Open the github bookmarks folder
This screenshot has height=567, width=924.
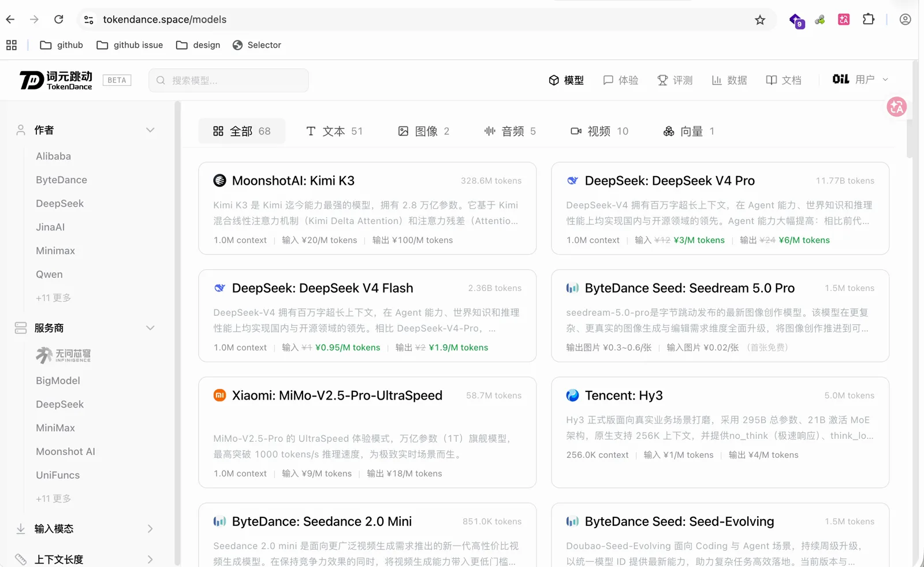tap(61, 45)
